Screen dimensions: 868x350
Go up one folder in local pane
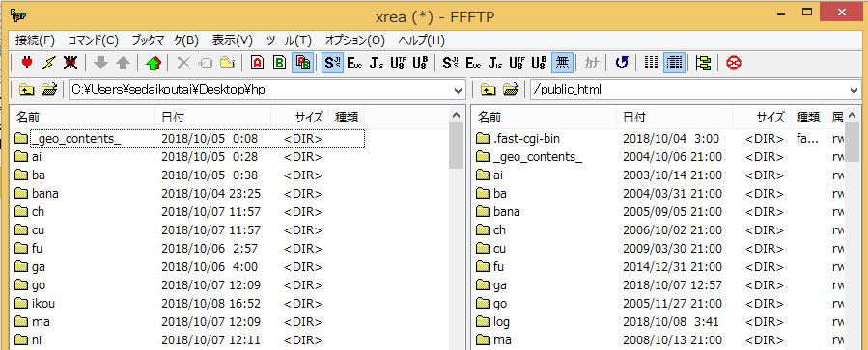(26, 90)
